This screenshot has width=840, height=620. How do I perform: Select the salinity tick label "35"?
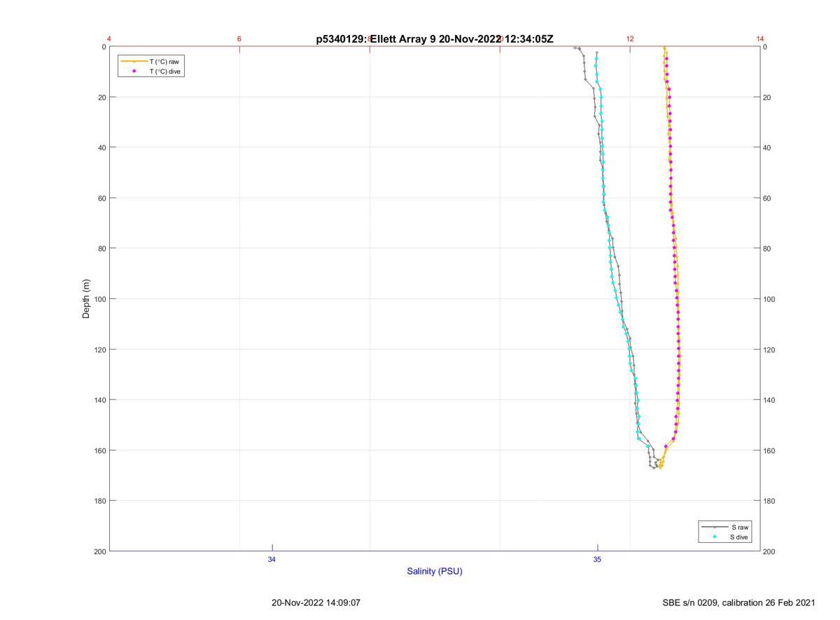597,559
